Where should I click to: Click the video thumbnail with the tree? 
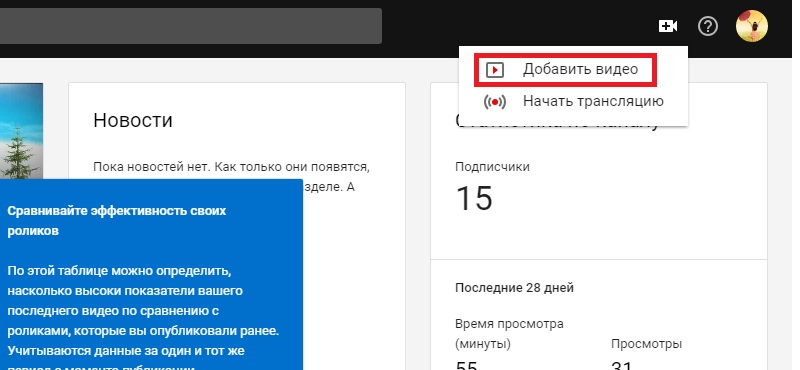[21, 131]
